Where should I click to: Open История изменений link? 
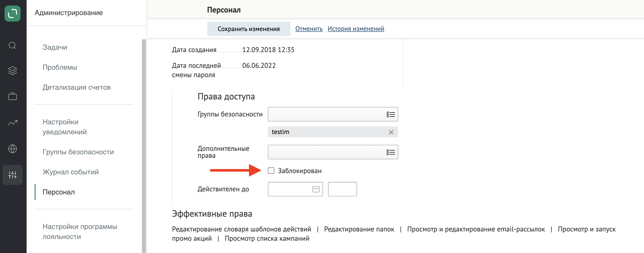(x=356, y=29)
